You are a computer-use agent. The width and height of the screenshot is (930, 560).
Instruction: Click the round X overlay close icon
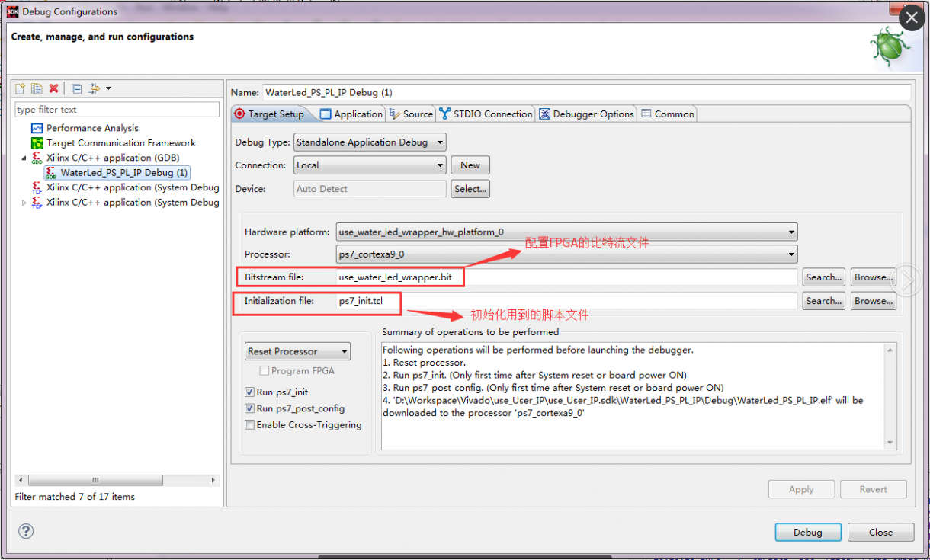[x=912, y=18]
